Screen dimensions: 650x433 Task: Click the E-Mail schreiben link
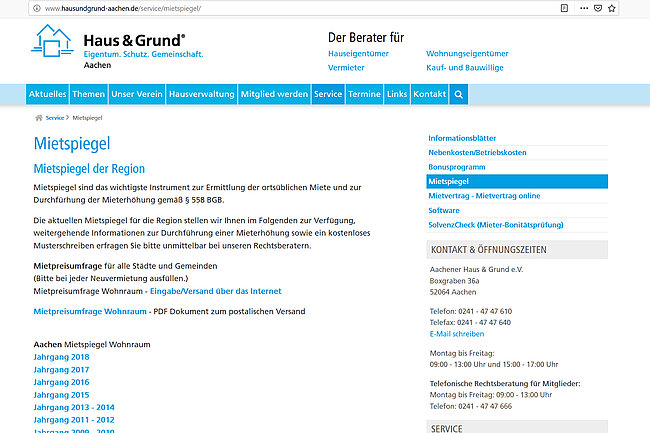click(x=455, y=334)
